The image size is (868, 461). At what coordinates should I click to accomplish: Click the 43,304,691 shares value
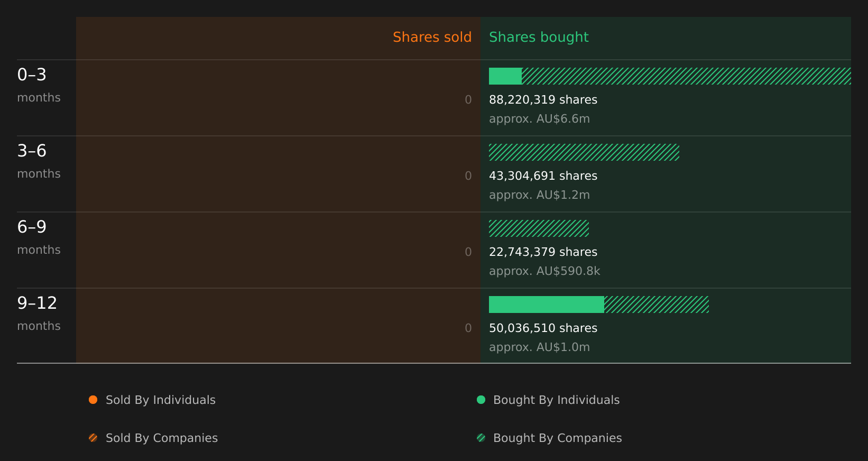[543, 176]
